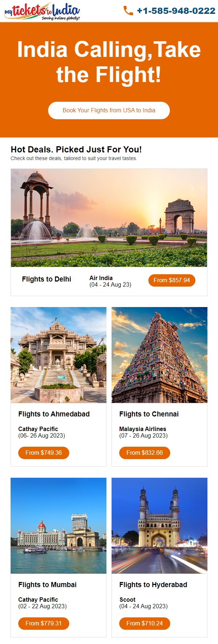Choose the From $779.31 Mumbai fare
The height and width of the screenshot is (644, 218).
(44, 623)
